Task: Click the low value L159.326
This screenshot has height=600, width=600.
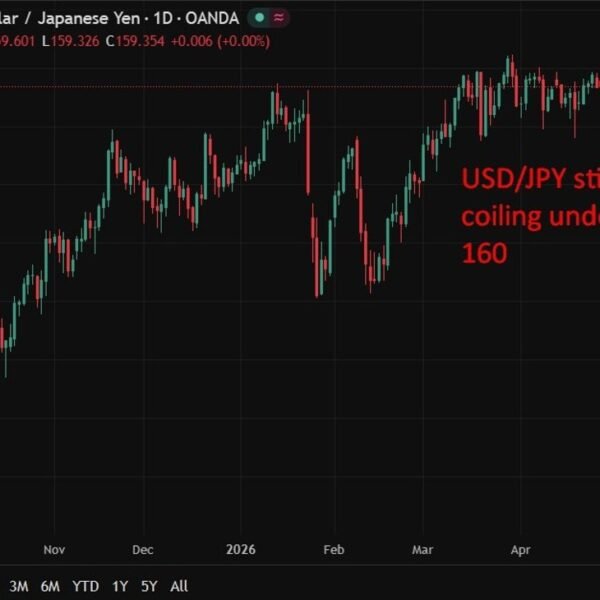Action: tap(70, 41)
